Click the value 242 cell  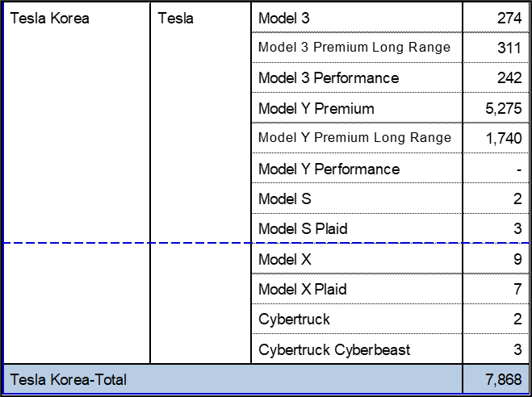point(496,77)
